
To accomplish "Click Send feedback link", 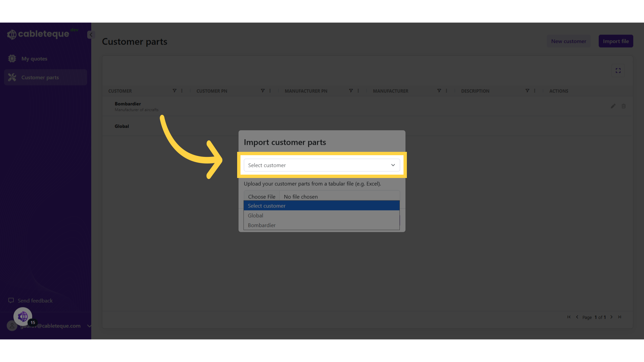I will 35,300.
